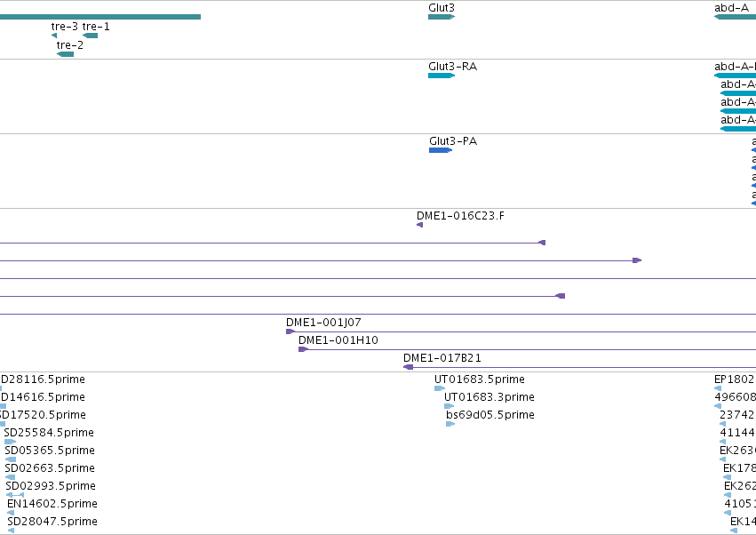Click the SD28047.5prime label

click(x=52, y=522)
